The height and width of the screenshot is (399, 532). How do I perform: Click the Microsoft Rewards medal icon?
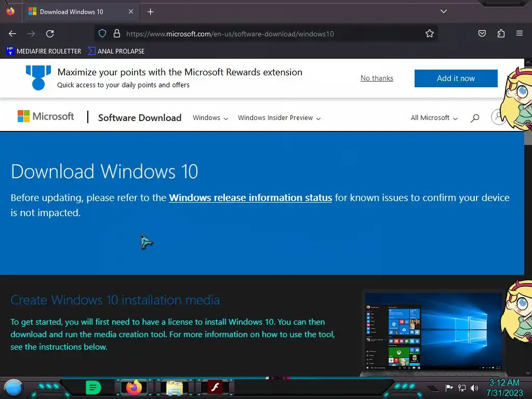tap(38, 78)
